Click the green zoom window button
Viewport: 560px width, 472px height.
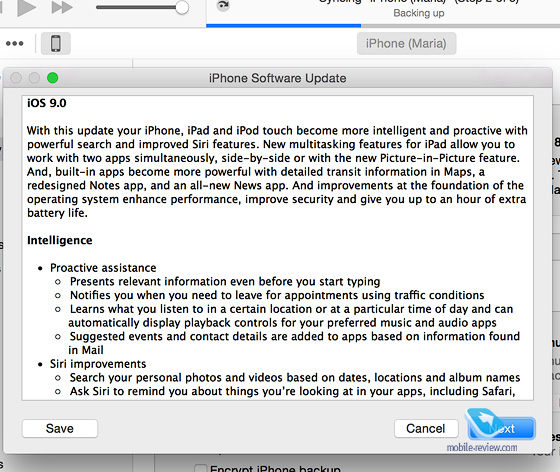pyautogui.click(x=52, y=77)
